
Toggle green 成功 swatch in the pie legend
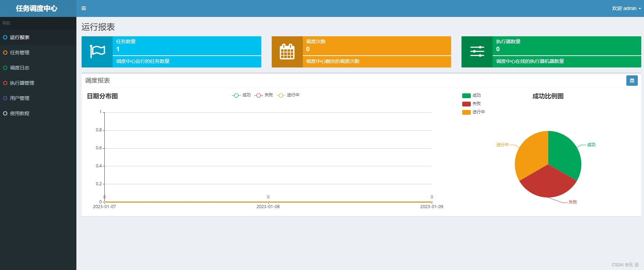[466, 95]
